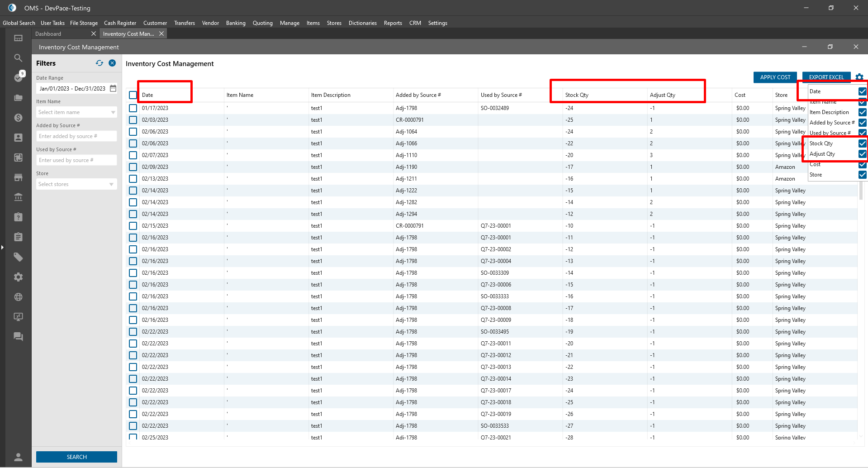Screen dimensions: 868x468
Task: Click the dollar sign icon in sidebar
Action: 18,118
